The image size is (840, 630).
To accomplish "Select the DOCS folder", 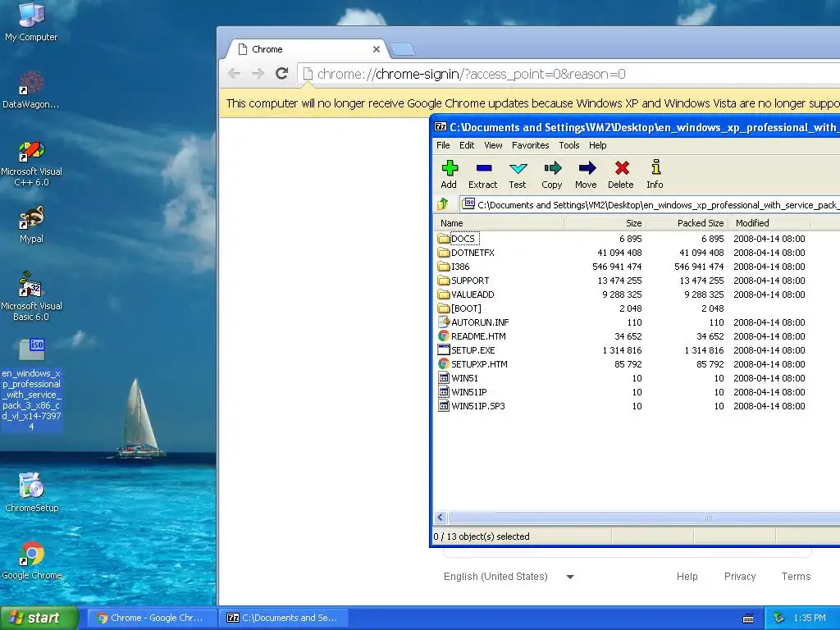I will (x=463, y=239).
